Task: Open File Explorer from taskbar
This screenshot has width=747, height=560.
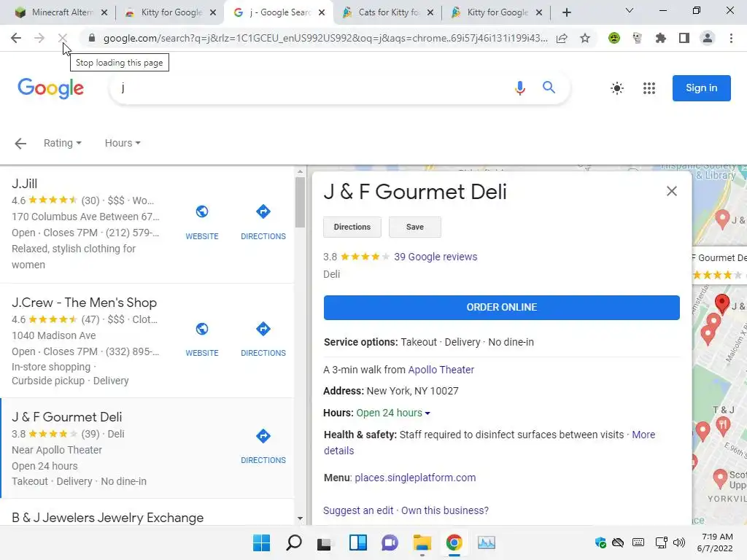Action: [422, 542]
